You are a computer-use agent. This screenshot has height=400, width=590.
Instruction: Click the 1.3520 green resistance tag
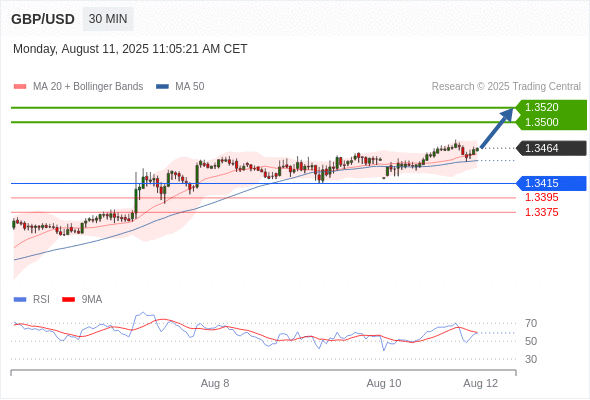coord(551,107)
